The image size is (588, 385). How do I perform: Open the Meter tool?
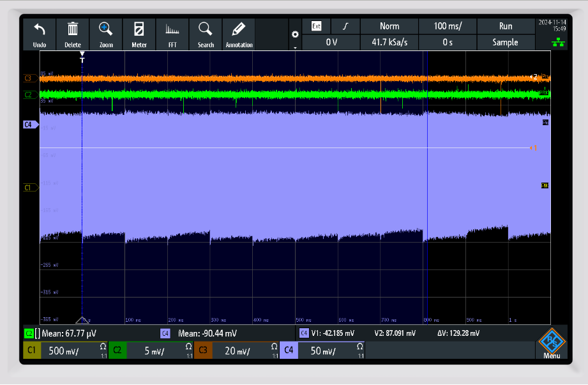[x=139, y=34]
